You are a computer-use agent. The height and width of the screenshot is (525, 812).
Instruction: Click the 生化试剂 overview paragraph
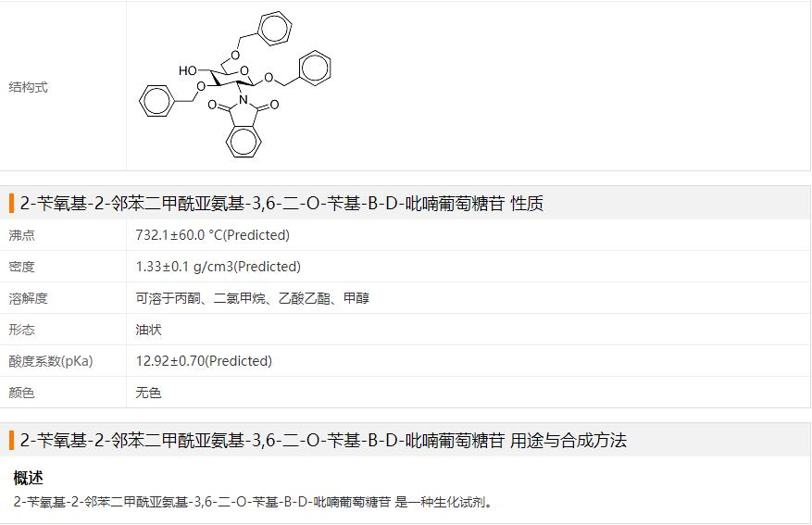pos(253,502)
